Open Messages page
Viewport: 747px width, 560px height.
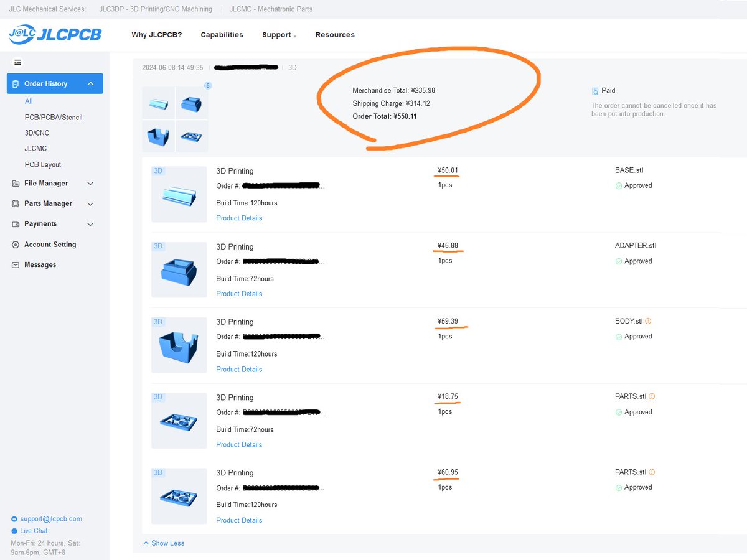point(40,265)
